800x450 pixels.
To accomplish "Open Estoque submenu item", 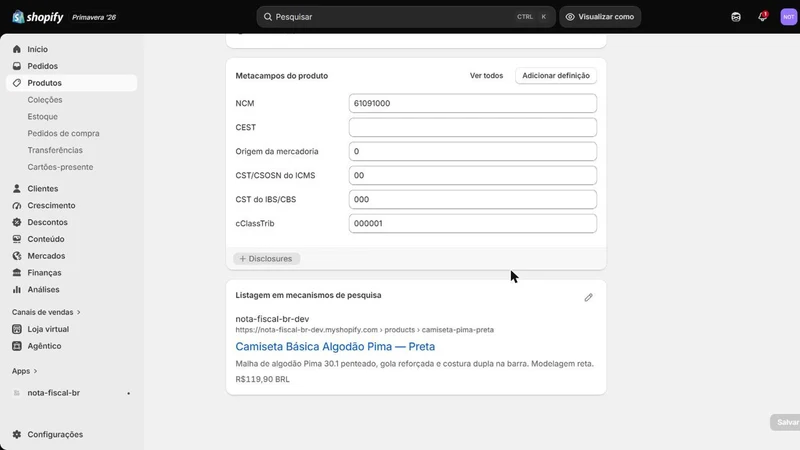I will (x=42, y=116).
